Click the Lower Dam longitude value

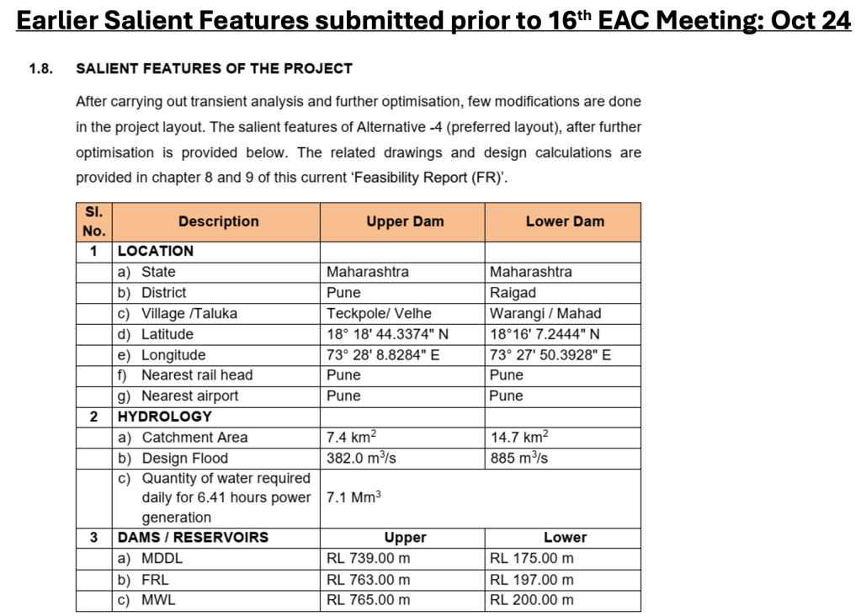550,354
